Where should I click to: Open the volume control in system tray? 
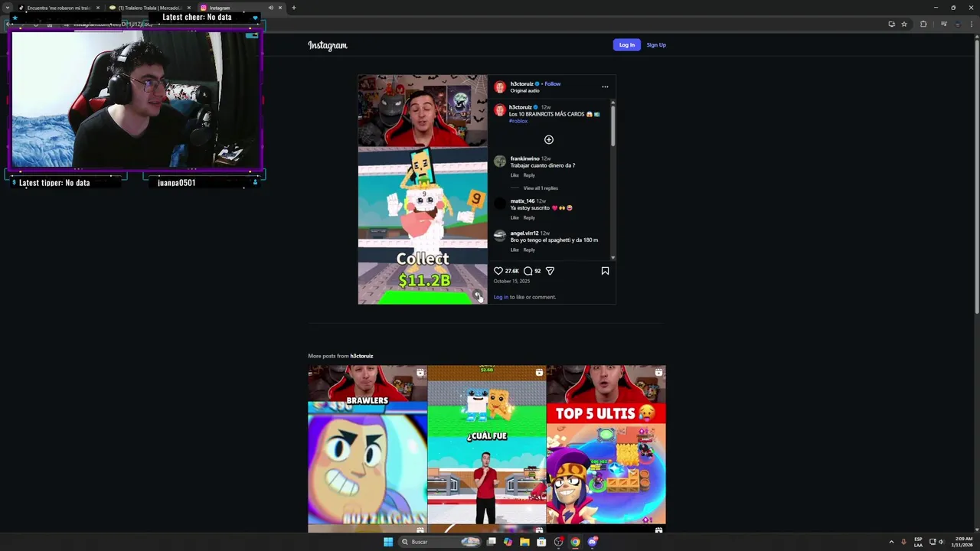coord(941,542)
